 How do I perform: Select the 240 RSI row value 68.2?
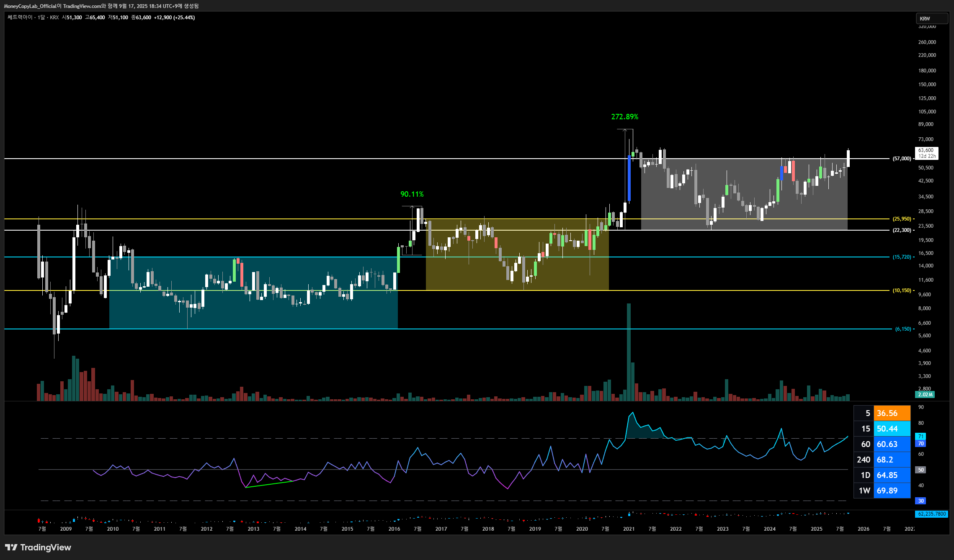892,460
